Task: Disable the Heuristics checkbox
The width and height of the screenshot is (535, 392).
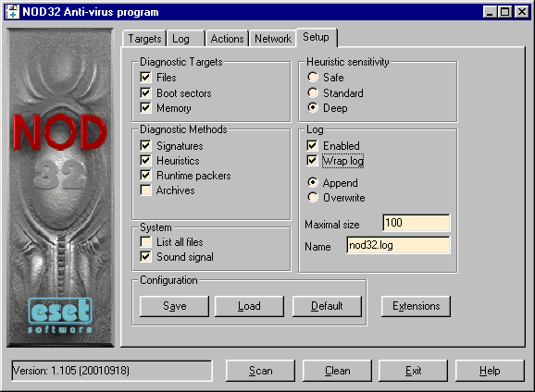Action: pos(145,160)
